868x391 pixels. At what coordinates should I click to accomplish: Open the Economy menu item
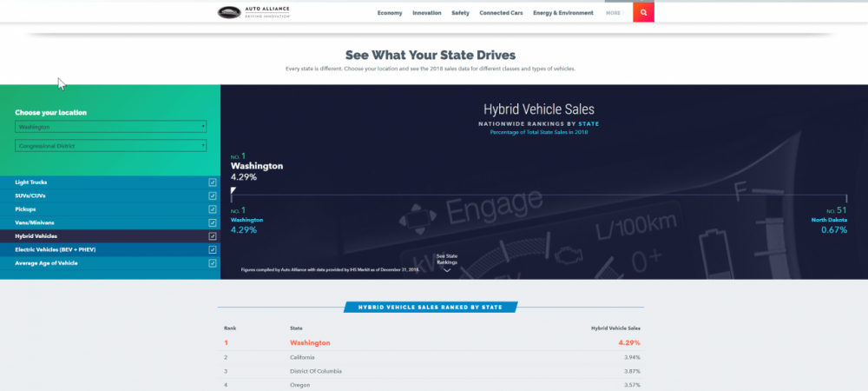[x=391, y=13]
